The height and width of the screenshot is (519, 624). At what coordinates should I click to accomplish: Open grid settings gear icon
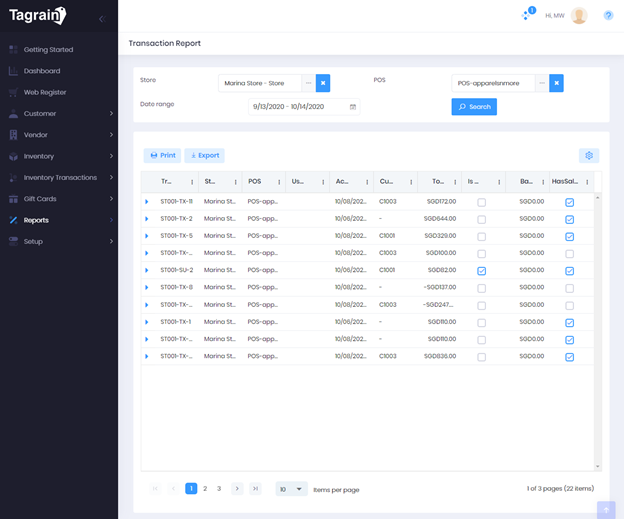[x=589, y=156]
